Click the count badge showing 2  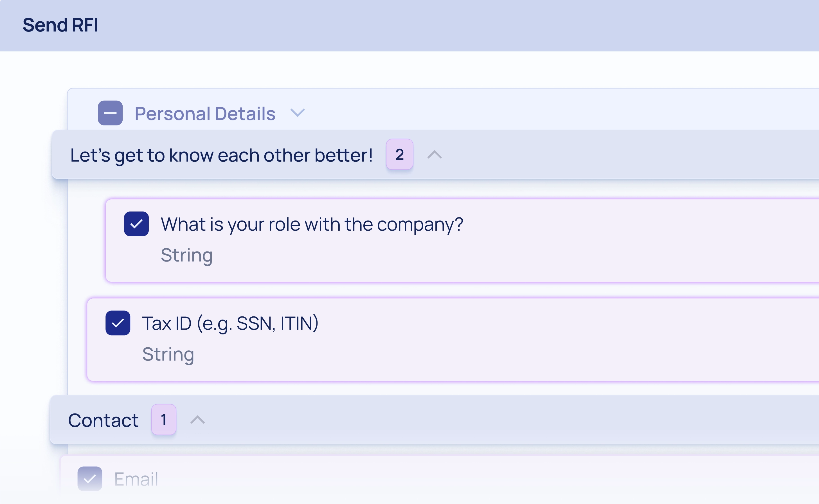(x=399, y=155)
